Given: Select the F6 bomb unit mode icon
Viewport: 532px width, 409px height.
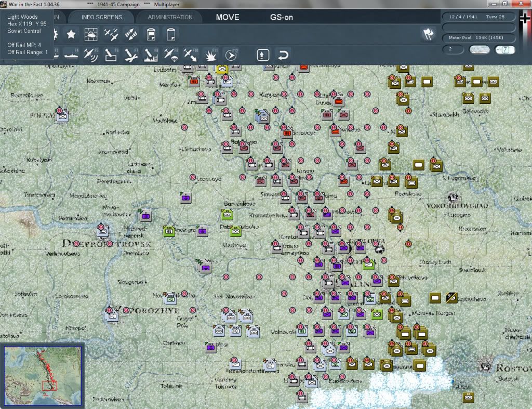Looking at the screenshot, I should coord(111,55).
